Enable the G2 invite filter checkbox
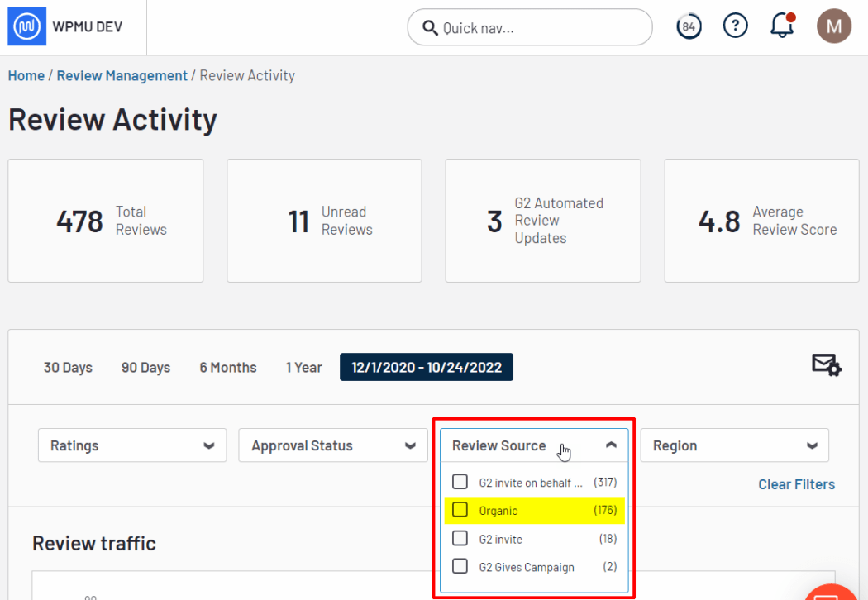Viewport: 868px width, 600px height. point(460,538)
